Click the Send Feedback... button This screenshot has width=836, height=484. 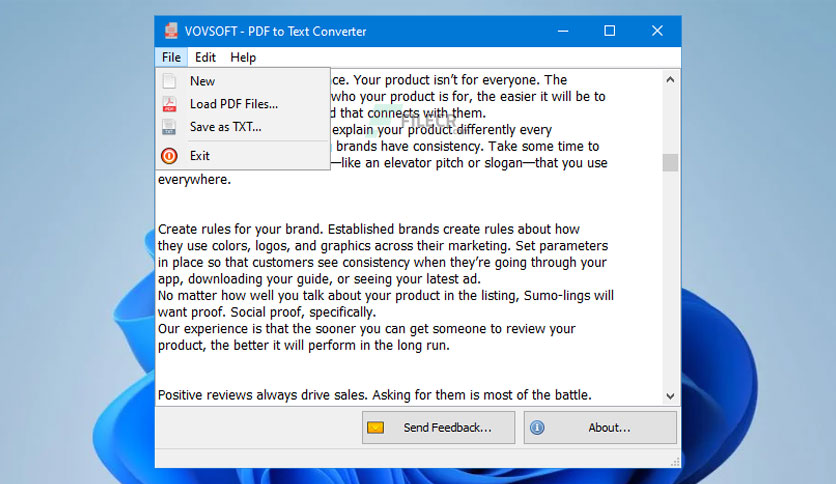[x=438, y=427]
